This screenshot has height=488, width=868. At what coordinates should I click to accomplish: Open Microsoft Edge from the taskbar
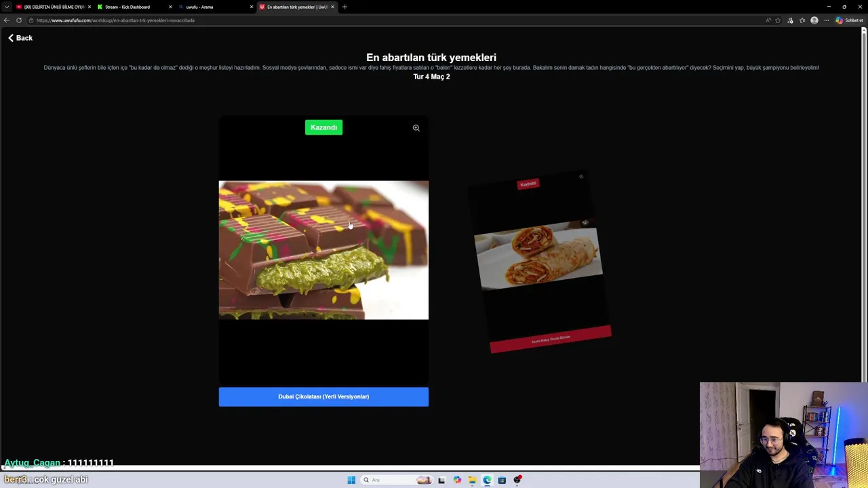coord(487,480)
